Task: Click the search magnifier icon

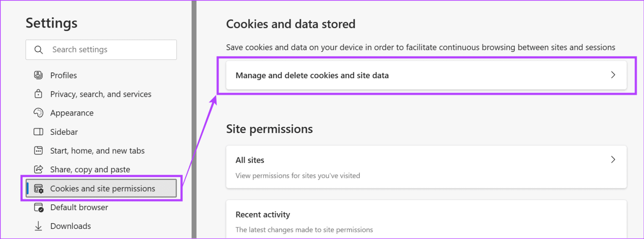Action: pyautogui.click(x=39, y=50)
